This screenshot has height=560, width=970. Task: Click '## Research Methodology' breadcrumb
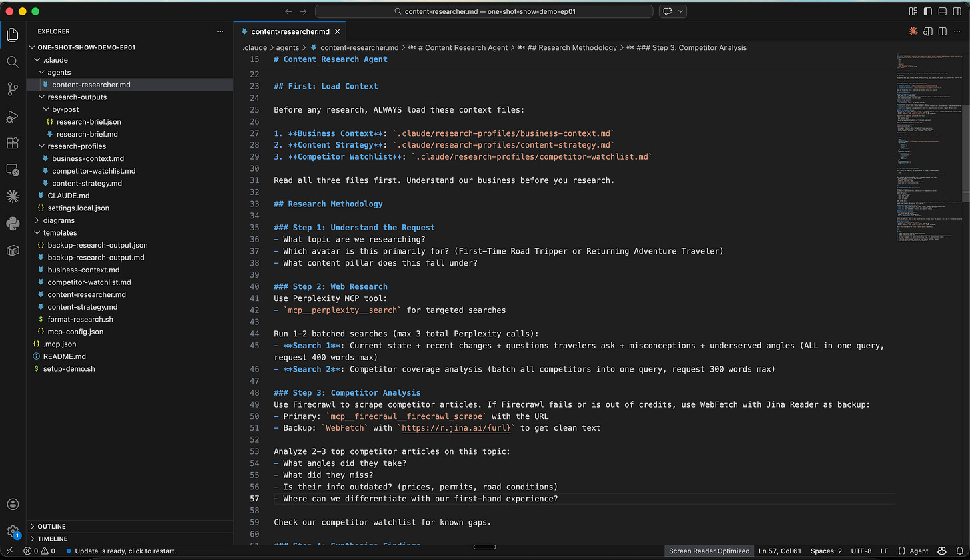click(572, 47)
